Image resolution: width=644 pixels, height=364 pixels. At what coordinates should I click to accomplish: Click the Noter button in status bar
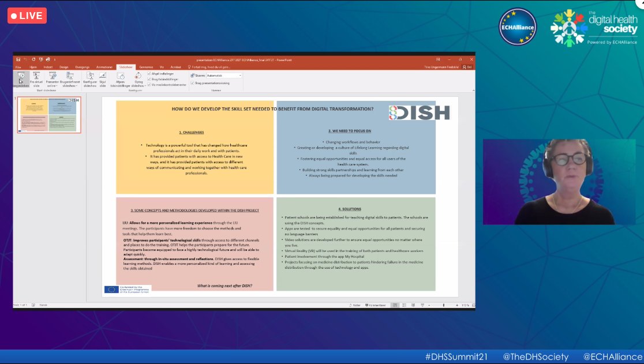[x=355, y=305]
